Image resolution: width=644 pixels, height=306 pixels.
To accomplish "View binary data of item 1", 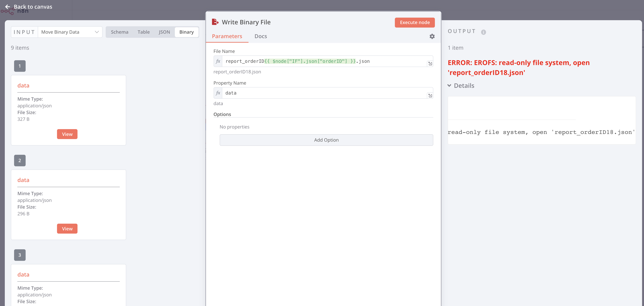I will (67, 134).
